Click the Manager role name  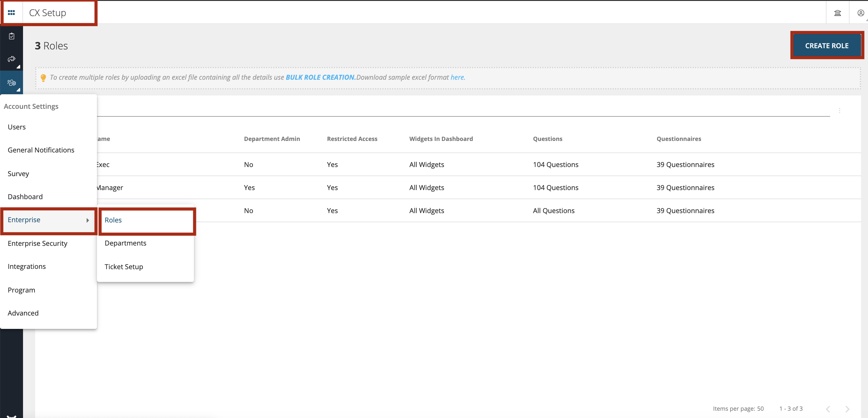click(x=110, y=188)
